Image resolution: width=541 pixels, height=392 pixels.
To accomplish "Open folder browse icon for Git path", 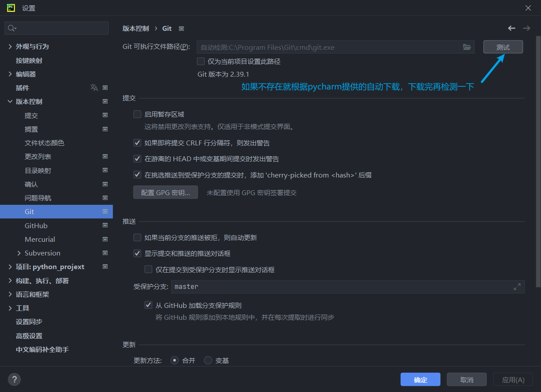I will pyautogui.click(x=467, y=47).
